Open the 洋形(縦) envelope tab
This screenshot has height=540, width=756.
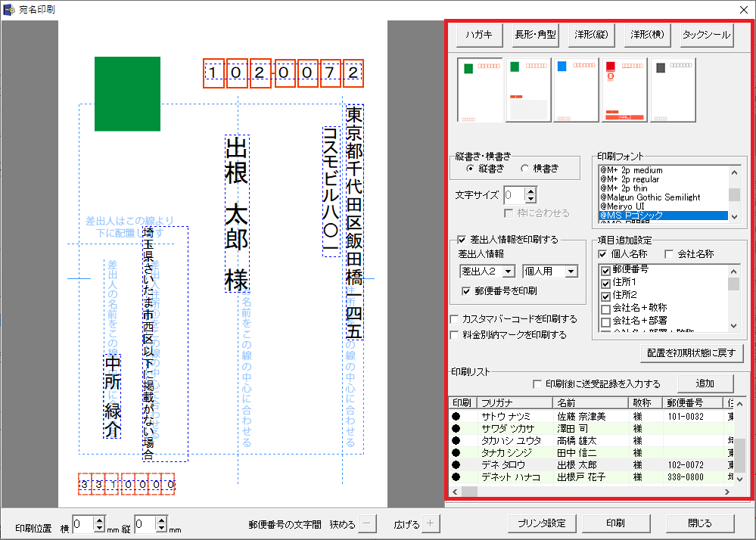point(591,35)
